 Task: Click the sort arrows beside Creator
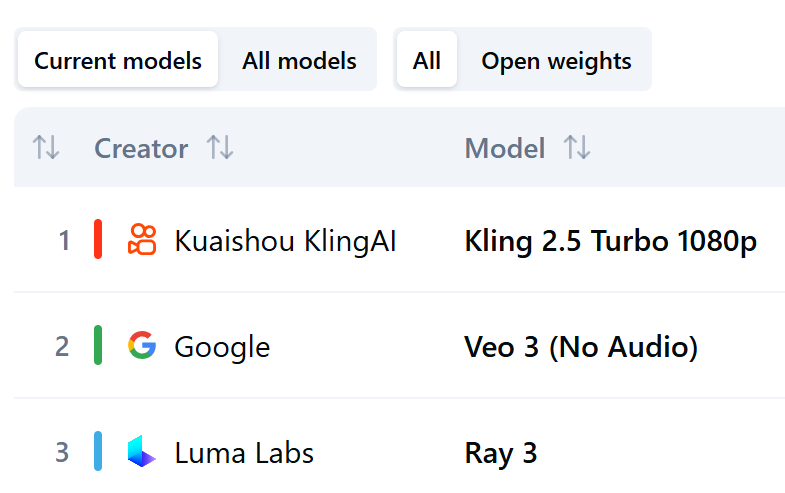tap(220, 149)
